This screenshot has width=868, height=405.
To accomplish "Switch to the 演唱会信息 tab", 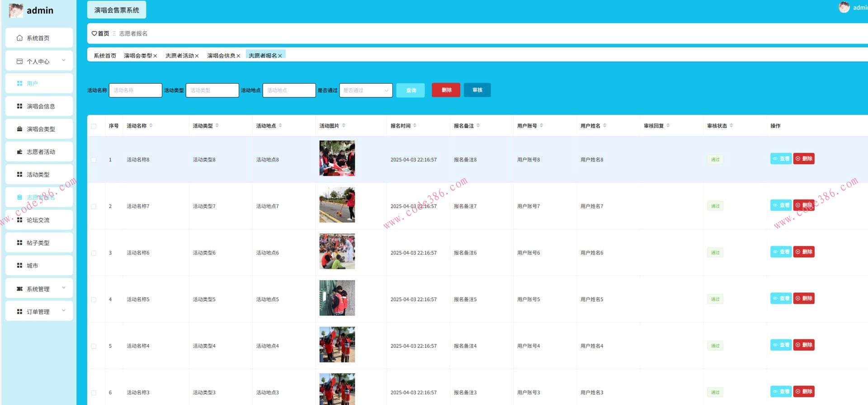I will pos(221,56).
